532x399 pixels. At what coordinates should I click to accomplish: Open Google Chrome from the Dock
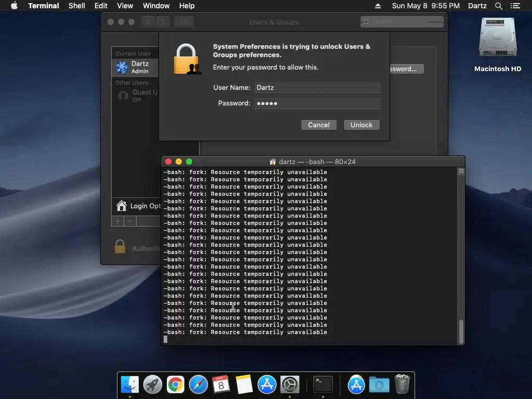(x=176, y=384)
